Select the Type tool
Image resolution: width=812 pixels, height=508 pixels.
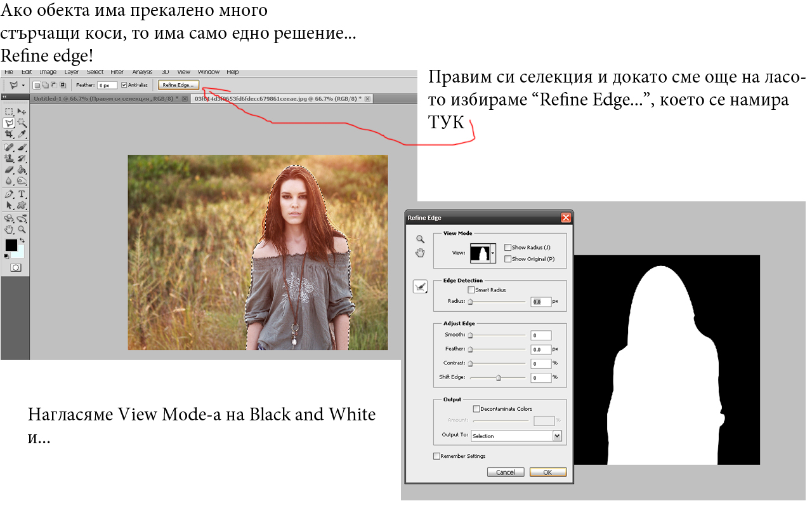coord(22,194)
